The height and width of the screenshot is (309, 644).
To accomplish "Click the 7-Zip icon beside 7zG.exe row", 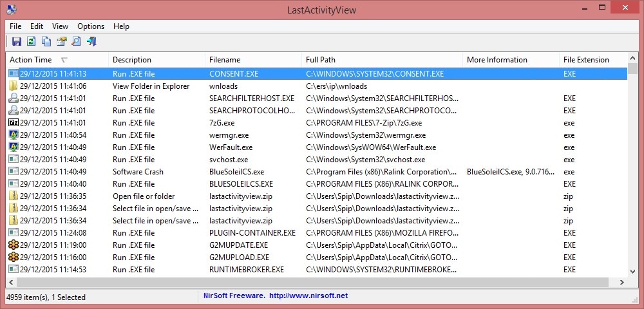I will point(14,123).
